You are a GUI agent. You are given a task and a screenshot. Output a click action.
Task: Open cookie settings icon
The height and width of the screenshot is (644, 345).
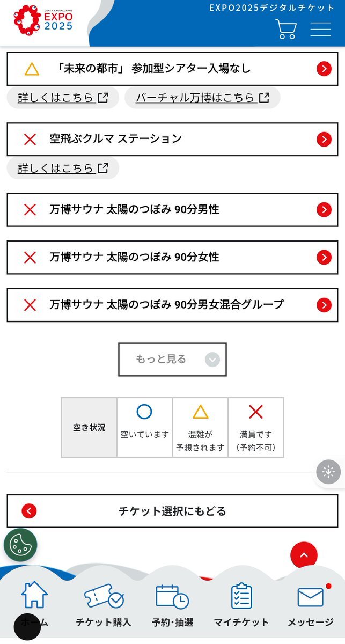[20, 545]
